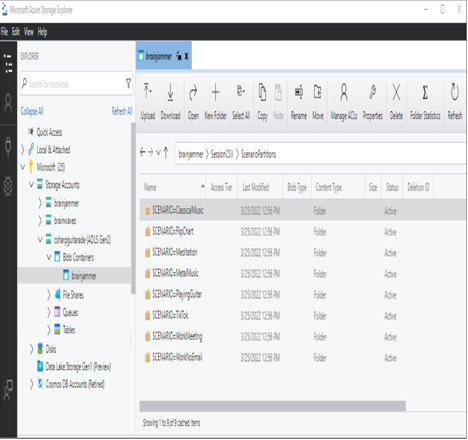Open the Help menu
The image size is (468, 440).
coord(42,32)
